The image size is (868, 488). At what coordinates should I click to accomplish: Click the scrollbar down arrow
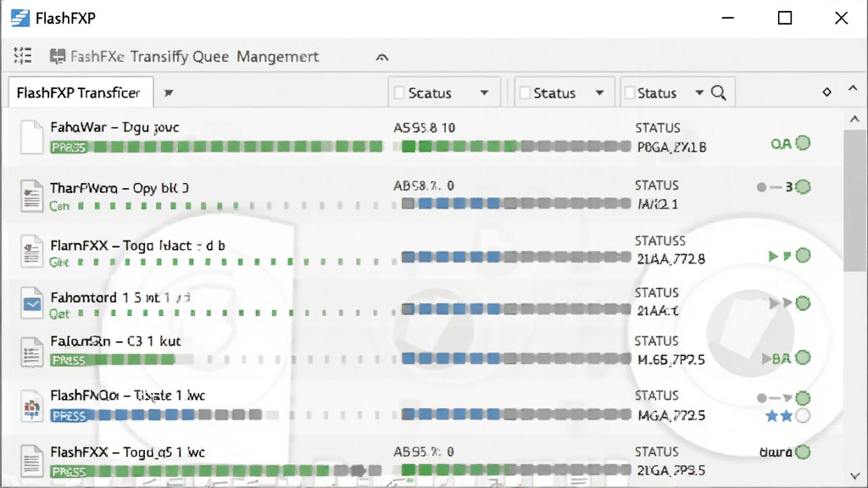(x=854, y=476)
